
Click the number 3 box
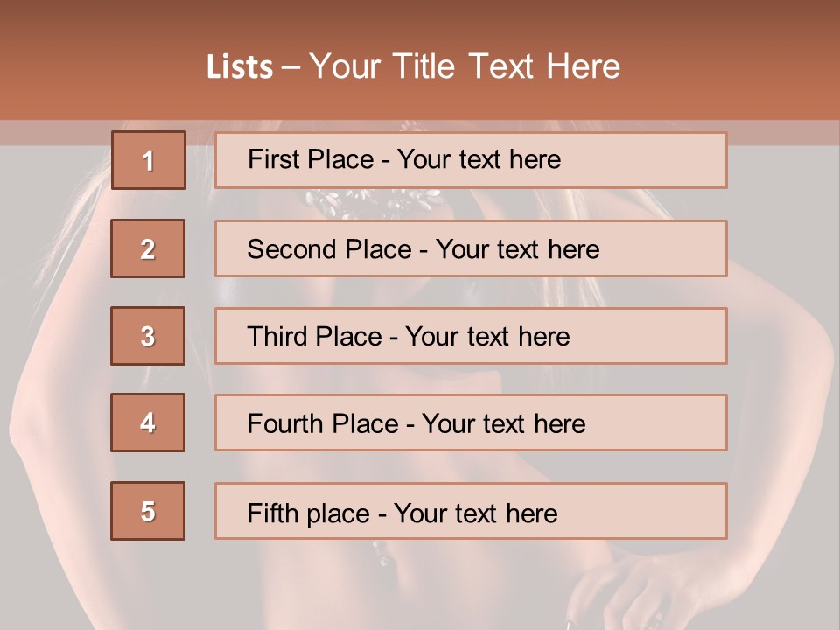148,336
